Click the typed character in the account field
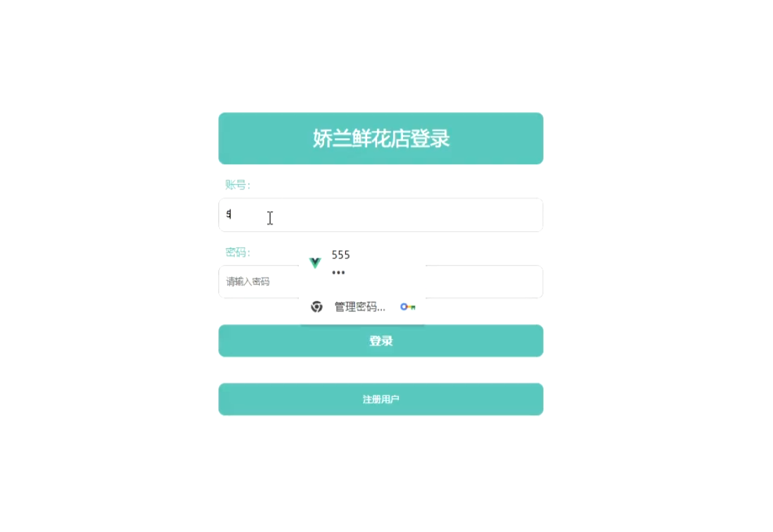 [229, 214]
